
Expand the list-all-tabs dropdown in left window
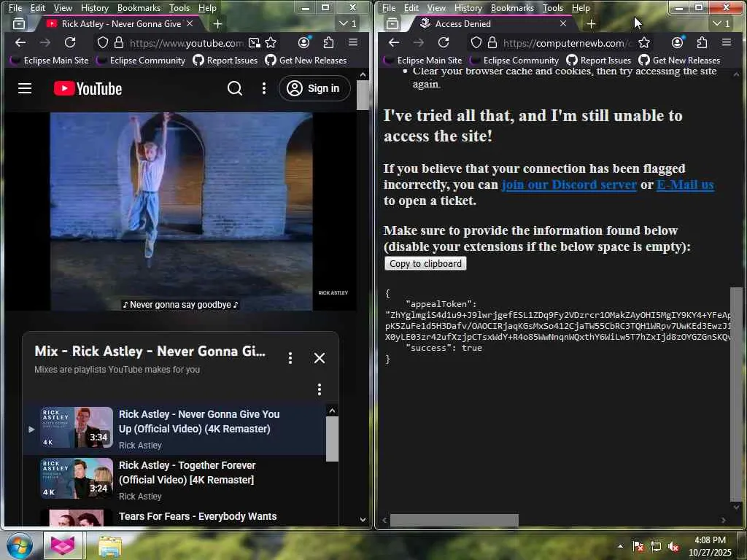point(348,24)
